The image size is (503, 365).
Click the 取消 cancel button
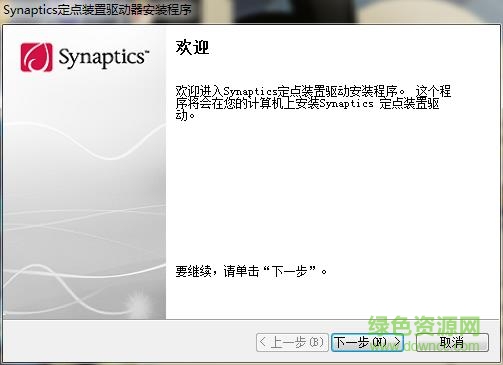coord(452,342)
